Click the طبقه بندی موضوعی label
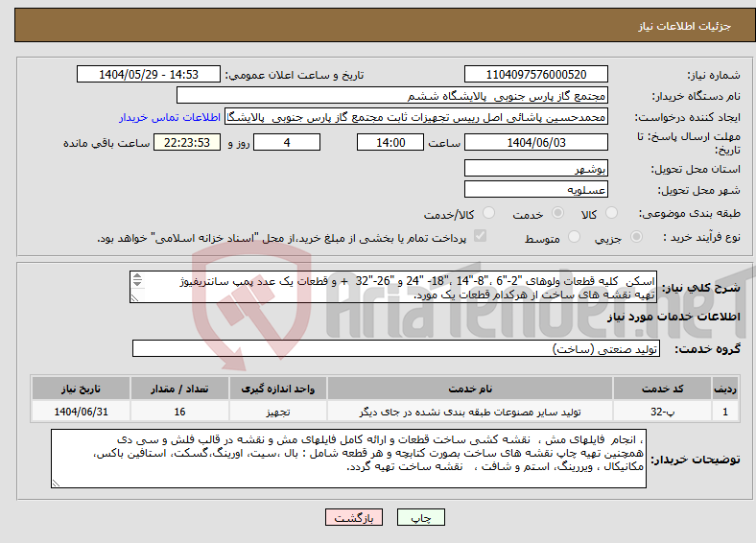Viewport: 756px width, 543px height. pos(690,213)
